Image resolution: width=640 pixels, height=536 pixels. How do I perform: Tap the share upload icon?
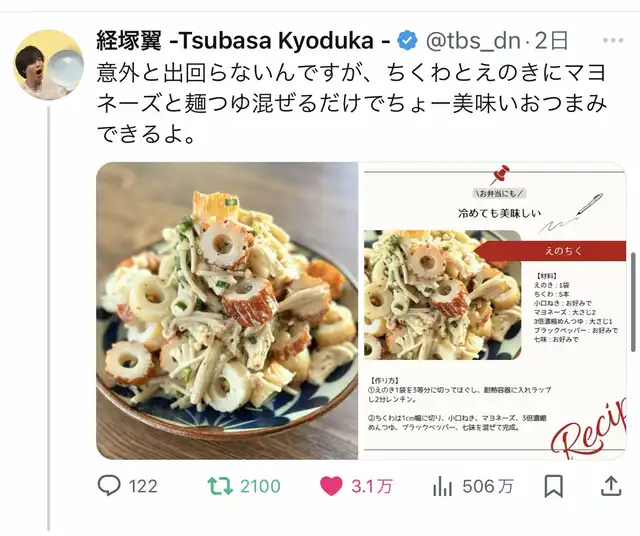(611, 486)
